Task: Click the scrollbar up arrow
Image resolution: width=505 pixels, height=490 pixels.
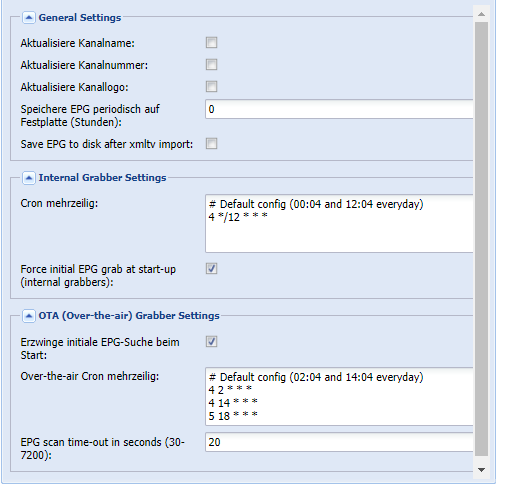Action: pos(481,14)
